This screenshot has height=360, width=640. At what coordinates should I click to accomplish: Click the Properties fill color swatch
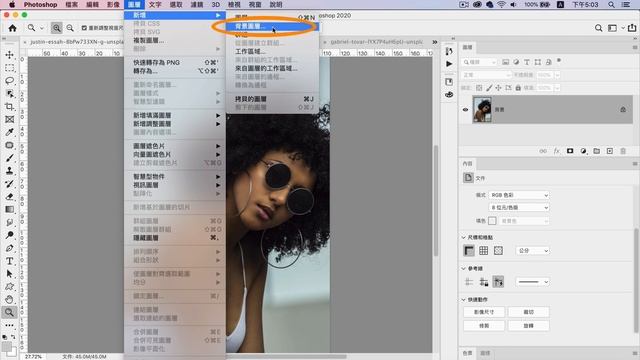click(x=492, y=221)
